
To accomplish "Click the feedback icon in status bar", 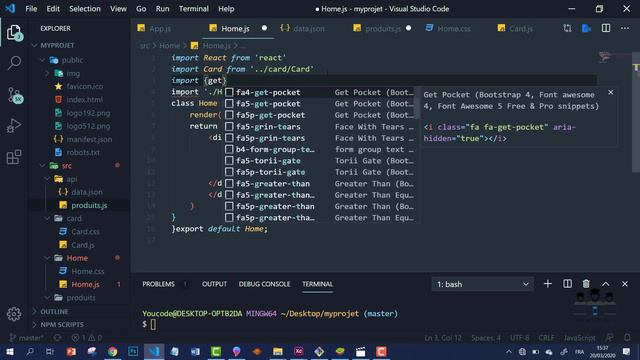I will pyautogui.click(x=609, y=338).
